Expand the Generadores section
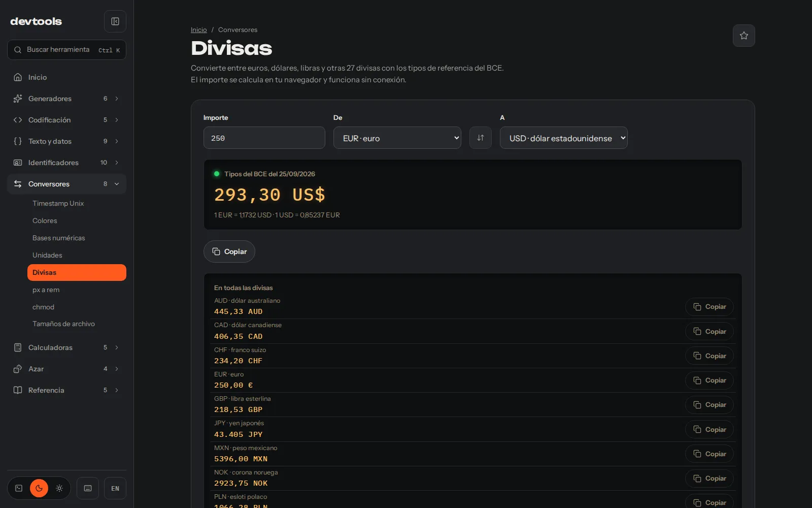Image resolution: width=812 pixels, height=508 pixels. tap(66, 99)
